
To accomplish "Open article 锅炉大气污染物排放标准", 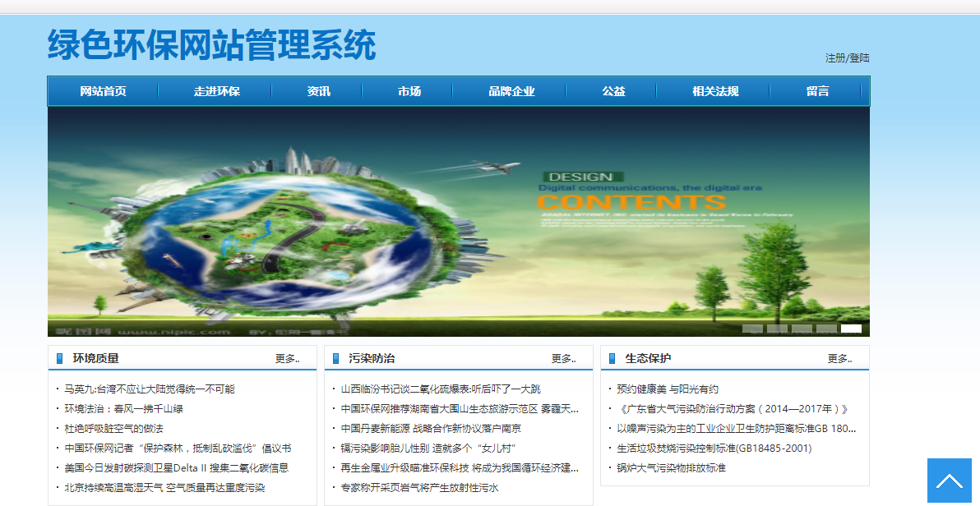I will pos(671,468).
